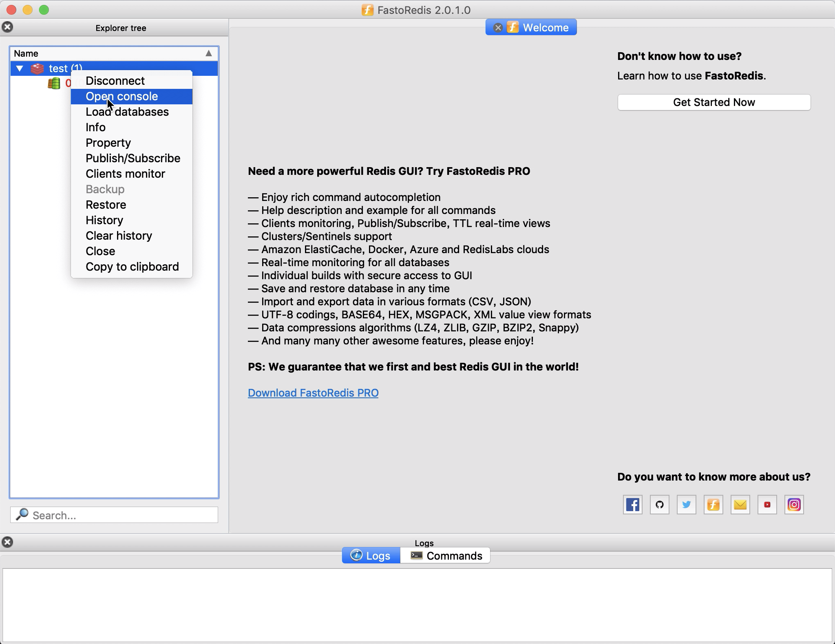Switch to the Welcome tab

531,27
